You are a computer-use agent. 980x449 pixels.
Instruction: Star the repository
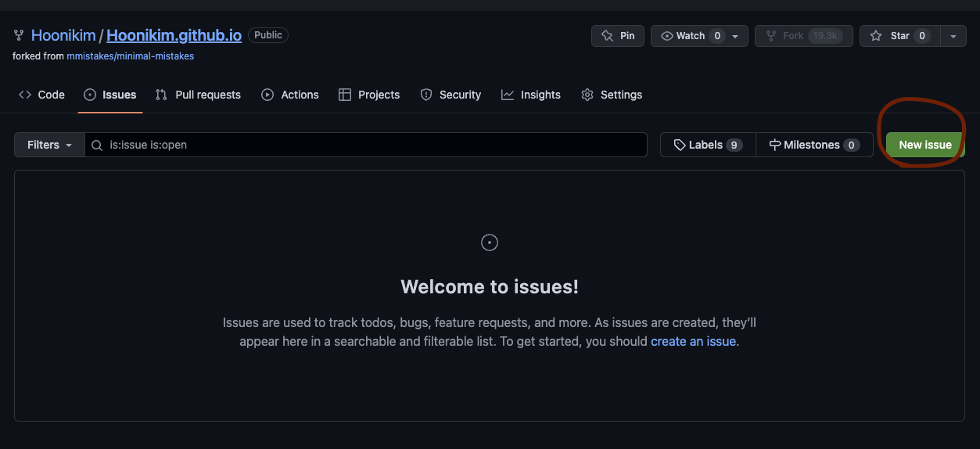pyautogui.click(x=899, y=36)
